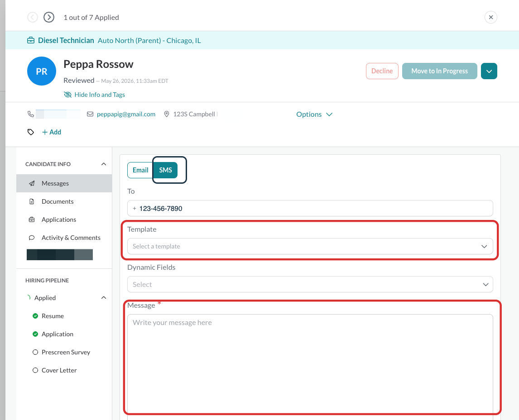Screen dimensions: 519x420
Task: Click the green check beside Application
Action: tap(35, 334)
